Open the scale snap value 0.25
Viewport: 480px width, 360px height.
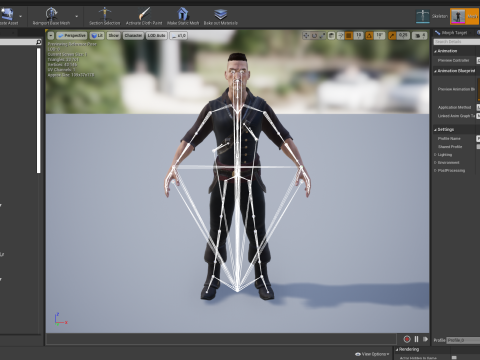[403, 35]
